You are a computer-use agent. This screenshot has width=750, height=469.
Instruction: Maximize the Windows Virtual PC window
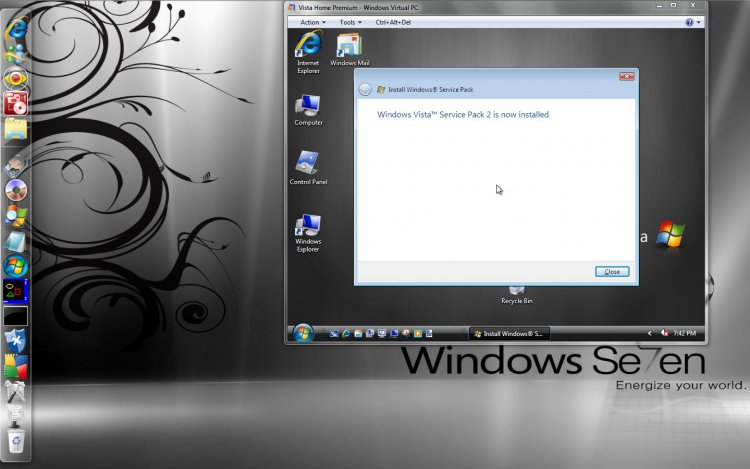click(x=673, y=6)
